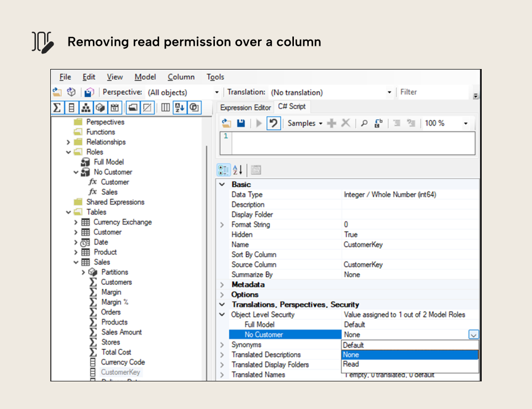Toggle the show hidden objects icon
The width and height of the screenshot is (532, 409).
[146, 108]
